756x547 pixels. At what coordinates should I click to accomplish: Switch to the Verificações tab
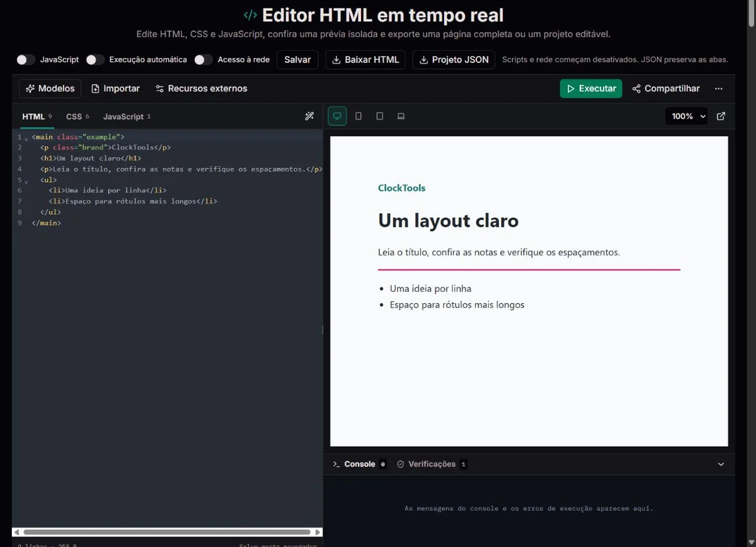pos(432,464)
